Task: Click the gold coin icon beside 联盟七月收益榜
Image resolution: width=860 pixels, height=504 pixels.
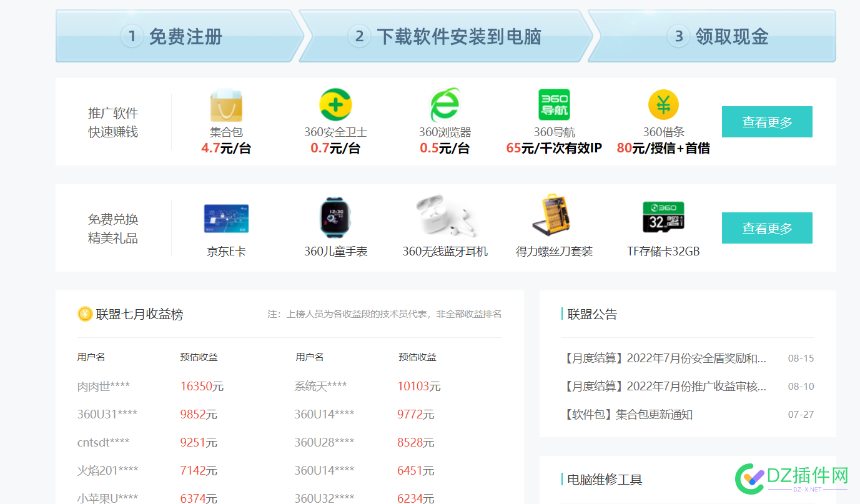Action: [x=85, y=314]
